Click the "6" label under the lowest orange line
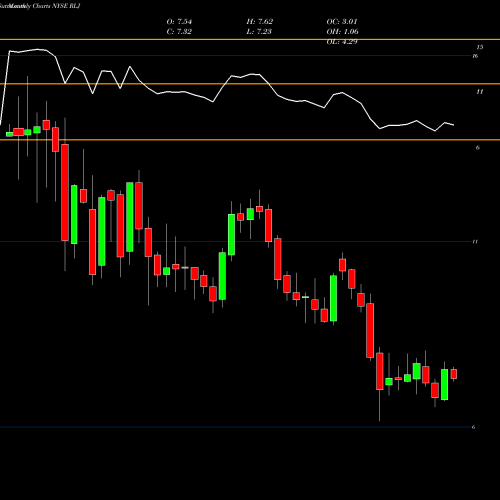This screenshot has height=500, width=500. click(x=478, y=148)
